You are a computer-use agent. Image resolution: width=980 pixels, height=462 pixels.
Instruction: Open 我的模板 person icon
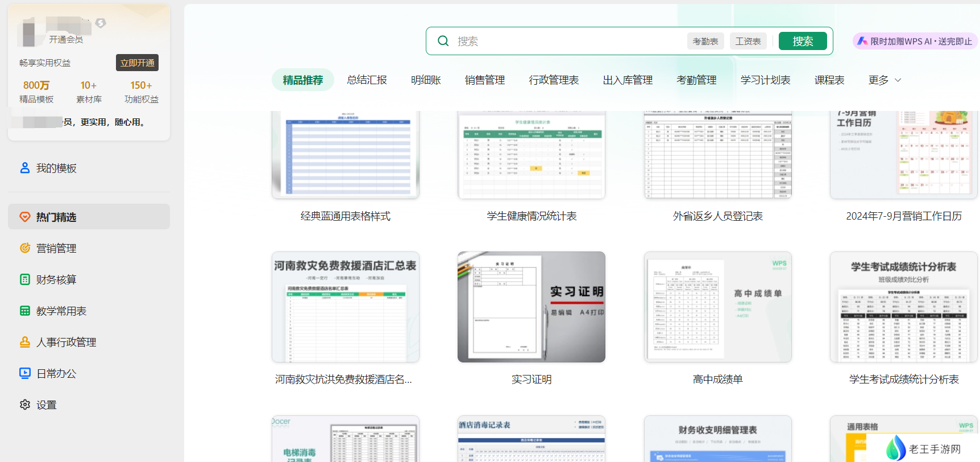click(x=25, y=168)
